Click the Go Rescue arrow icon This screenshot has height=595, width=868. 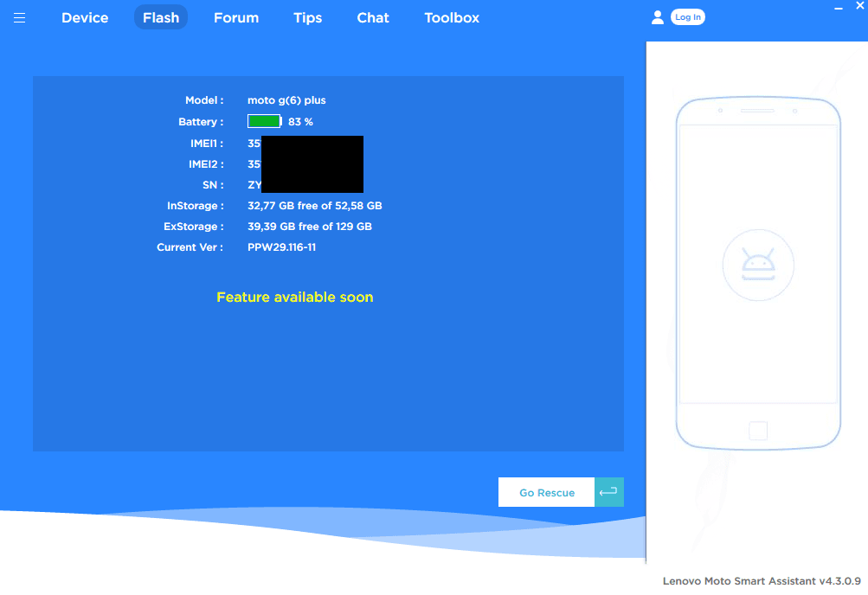(609, 492)
